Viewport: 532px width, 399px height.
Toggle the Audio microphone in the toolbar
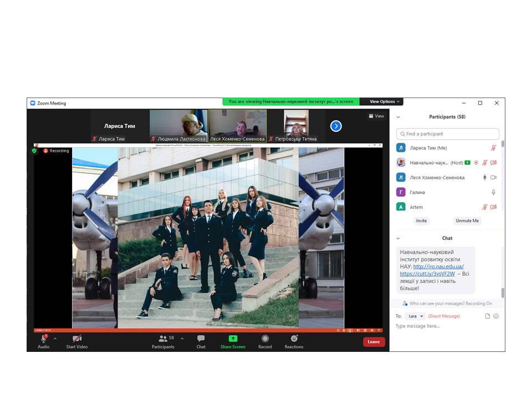(x=43, y=339)
